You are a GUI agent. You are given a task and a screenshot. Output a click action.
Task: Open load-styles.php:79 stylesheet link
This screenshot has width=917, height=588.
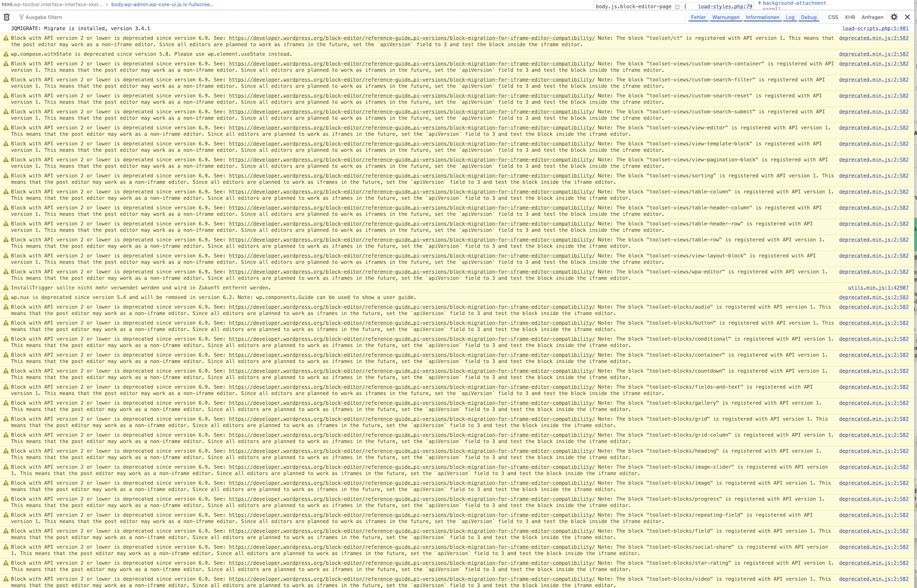click(x=724, y=6)
